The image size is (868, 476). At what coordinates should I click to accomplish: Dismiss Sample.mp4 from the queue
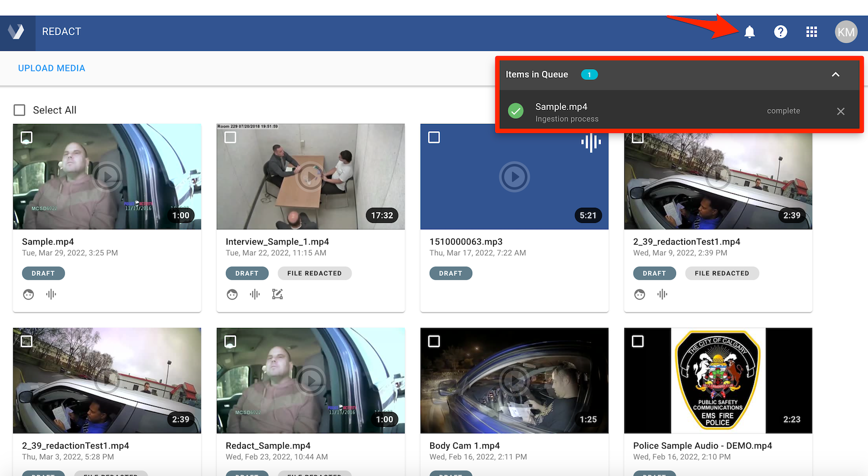(x=841, y=111)
